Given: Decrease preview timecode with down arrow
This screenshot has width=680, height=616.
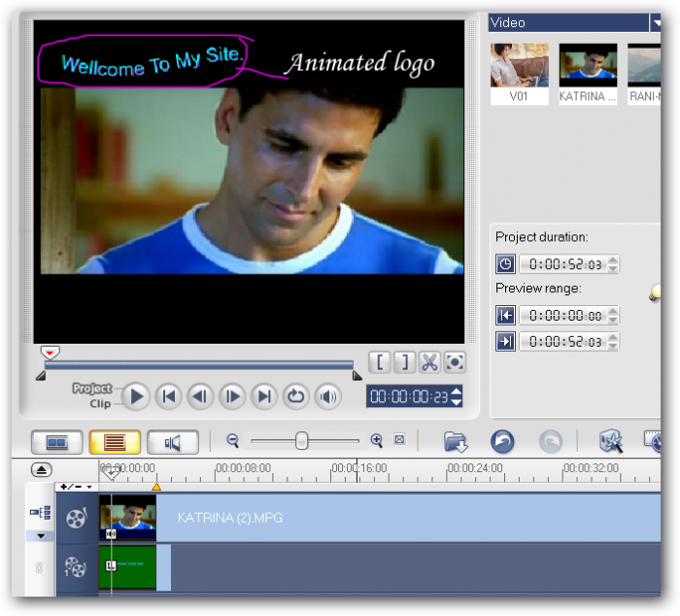Looking at the screenshot, I should tap(457, 402).
